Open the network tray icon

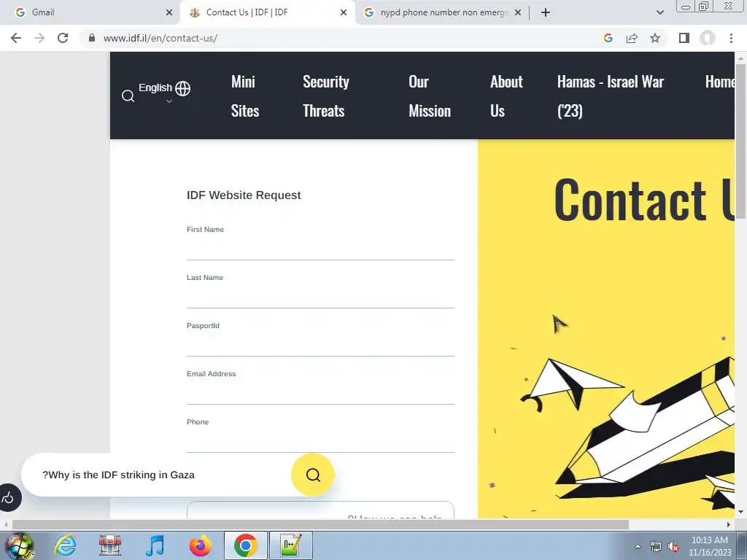656,547
